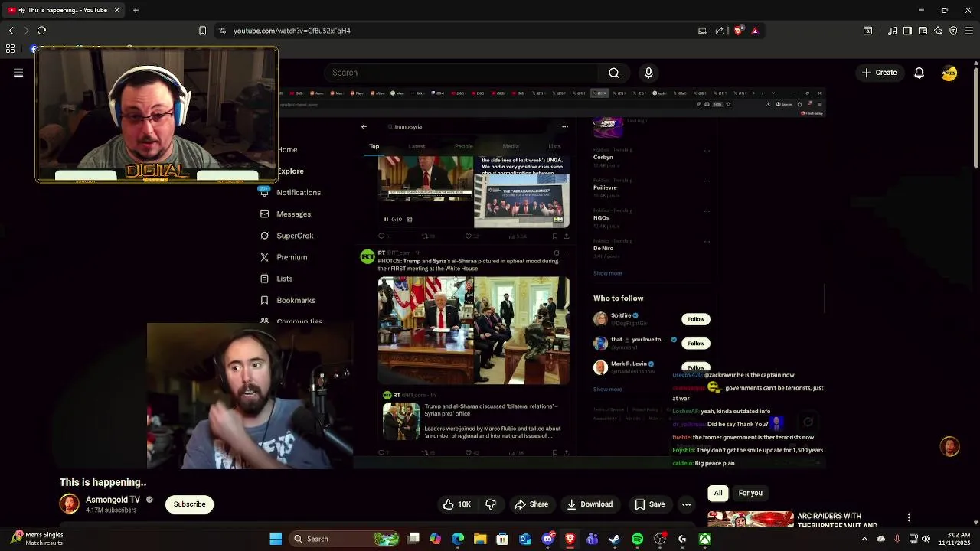Image resolution: width=980 pixels, height=551 pixels.
Task: Open the Brave Rewards triangle icon
Action: tap(755, 31)
